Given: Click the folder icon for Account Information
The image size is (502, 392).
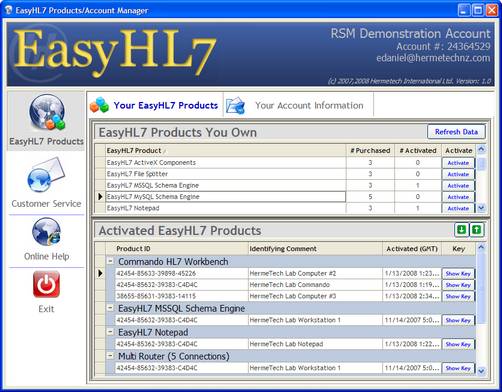Looking at the screenshot, I should [x=236, y=105].
